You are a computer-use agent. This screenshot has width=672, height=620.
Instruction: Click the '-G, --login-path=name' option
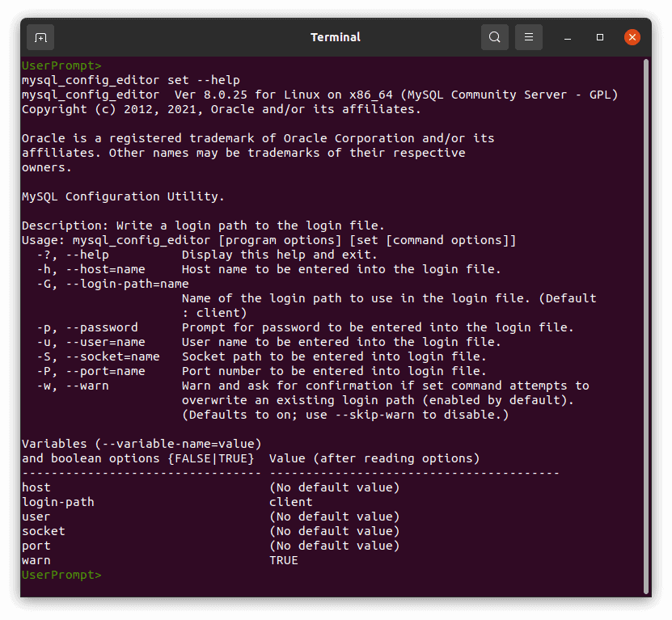point(112,284)
